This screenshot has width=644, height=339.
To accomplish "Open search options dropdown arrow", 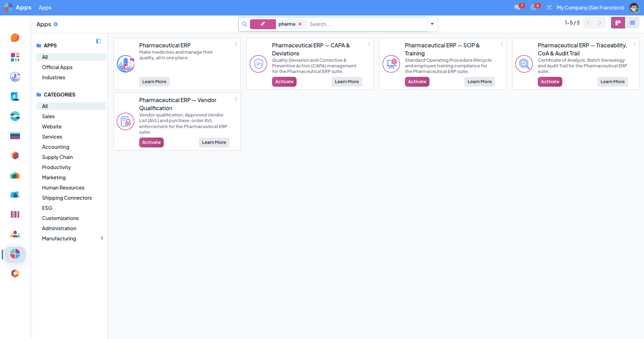I will [x=432, y=24].
